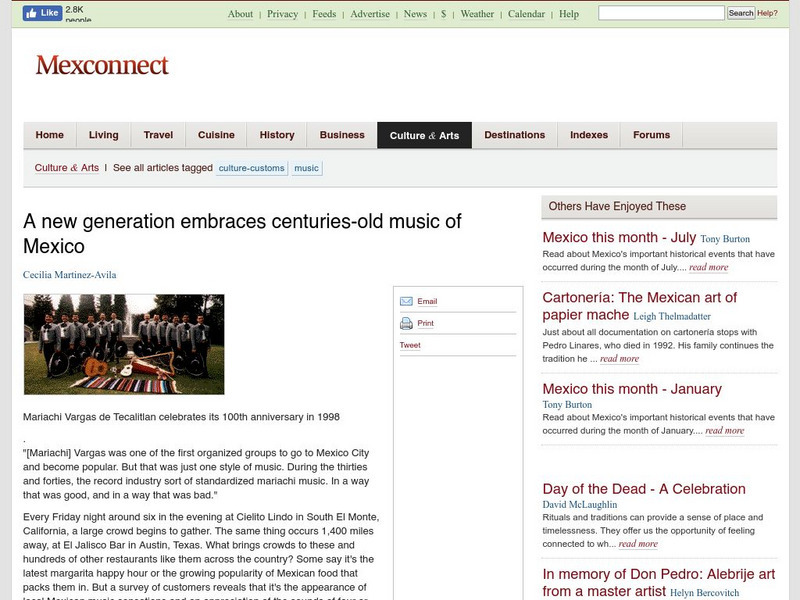Click read more for July article
This screenshot has height=600, width=800.
709,267
